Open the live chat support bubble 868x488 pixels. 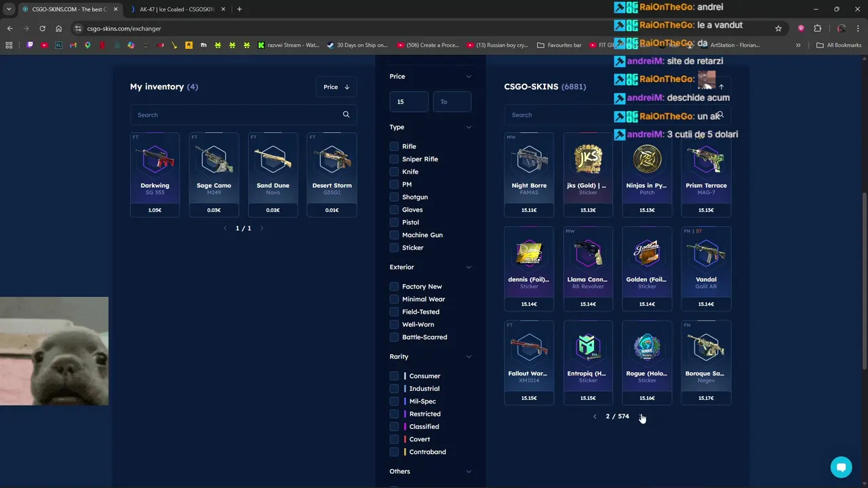(x=841, y=467)
